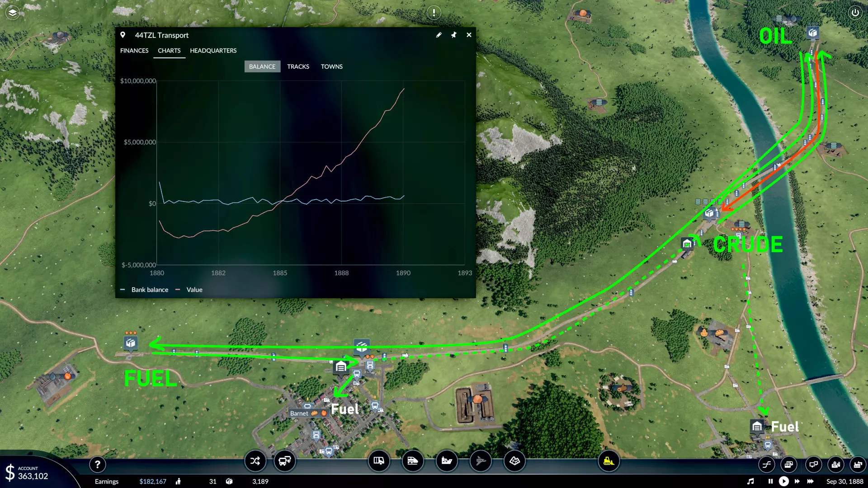Open the vehicle manager bus icon
Image resolution: width=868 pixels, height=488 pixels.
[x=285, y=461]
